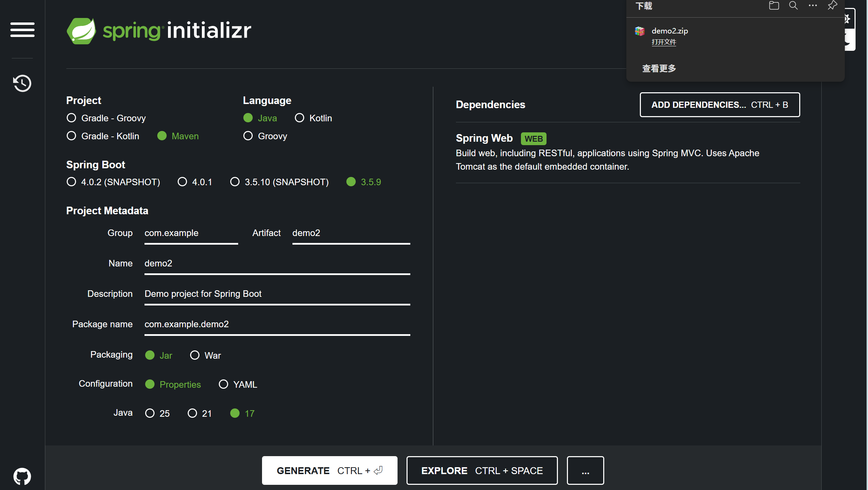
Task: Choose Kotlin as language
Action: point(300,118)
